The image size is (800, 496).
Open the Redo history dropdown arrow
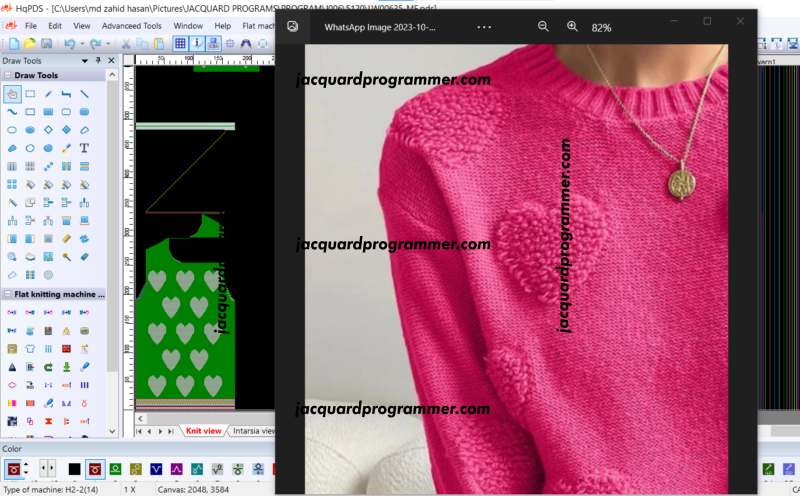(x=108, y=44)
